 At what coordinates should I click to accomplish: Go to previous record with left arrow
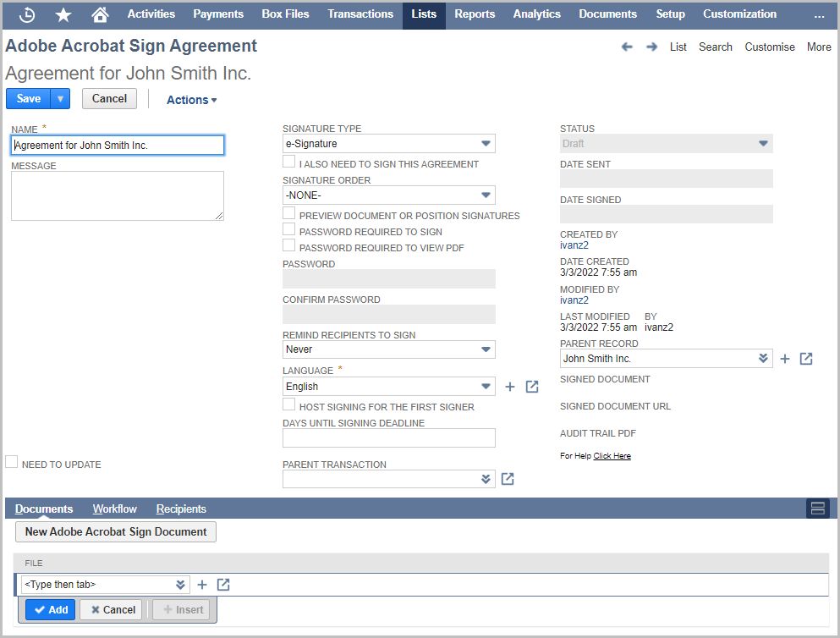[627, 47]
